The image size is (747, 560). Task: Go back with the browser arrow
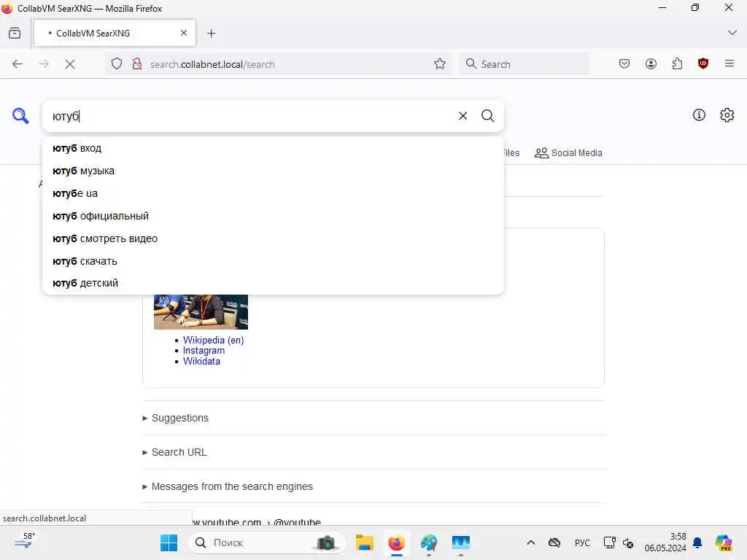point(18,64)
